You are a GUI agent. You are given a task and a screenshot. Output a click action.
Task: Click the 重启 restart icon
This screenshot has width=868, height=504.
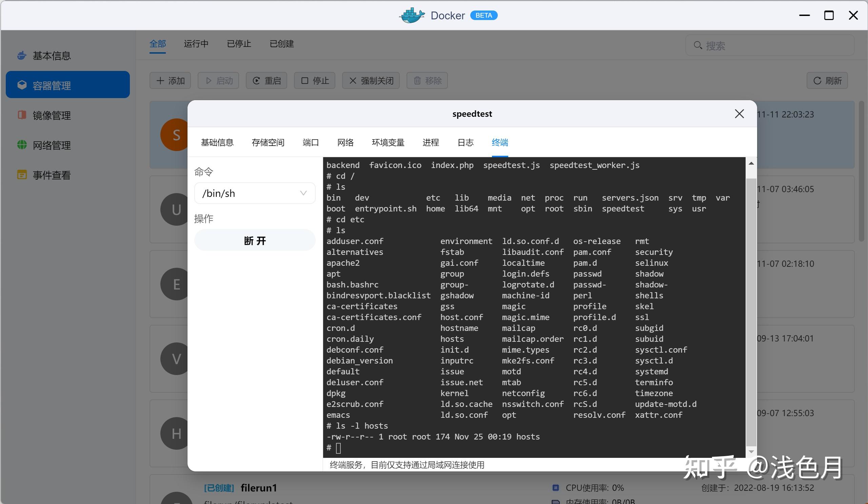(x=256, y=80)
